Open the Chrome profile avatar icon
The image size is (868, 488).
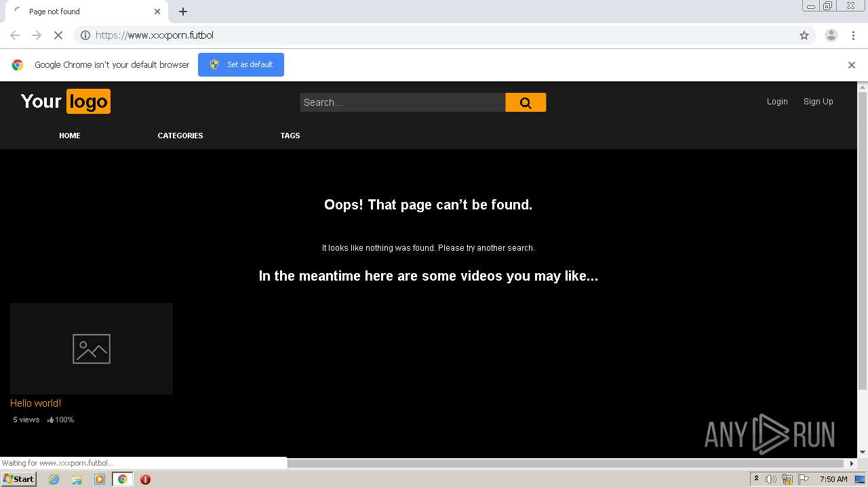[x=831, y=35]
